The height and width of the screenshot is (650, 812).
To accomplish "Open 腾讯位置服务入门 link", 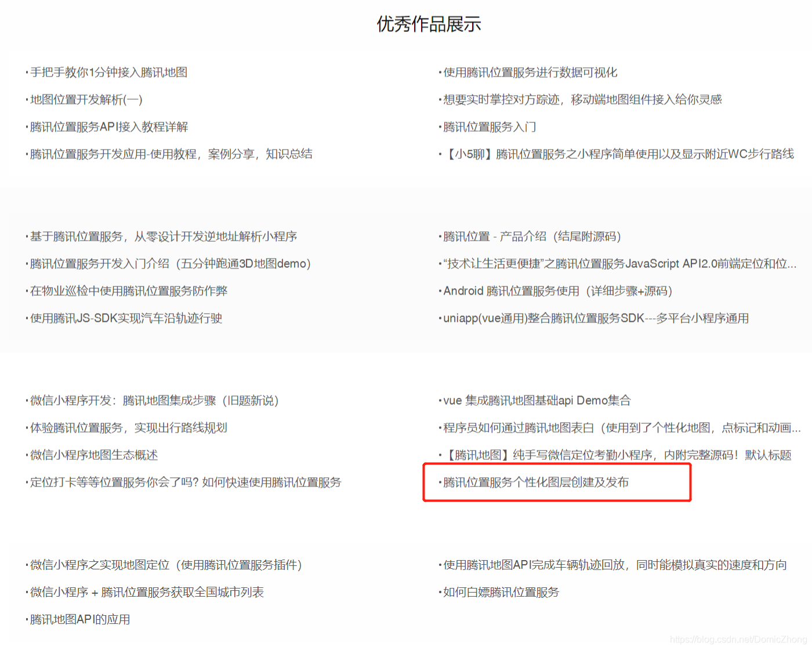I will click(x=490, y=127).
